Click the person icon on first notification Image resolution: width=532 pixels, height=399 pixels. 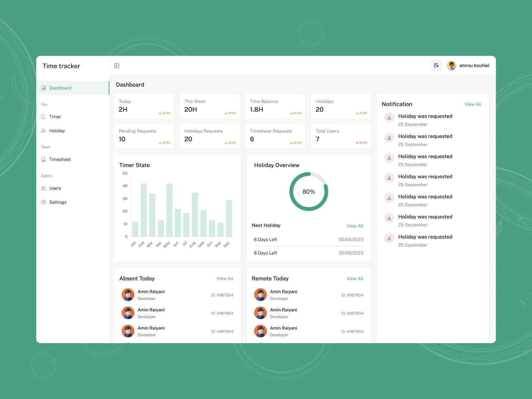[x=389, y=117]
